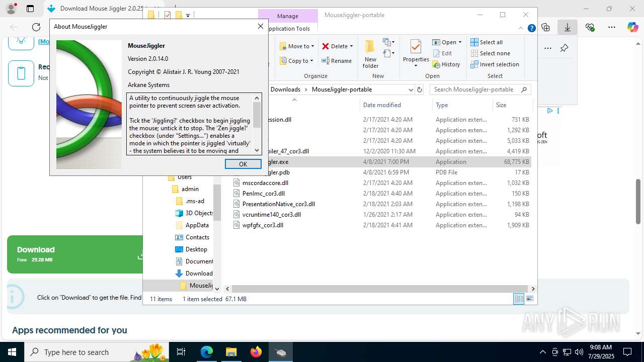644x362 pixels.
Task: Sort by Size column header
Action: pyautogui.click(x=512, y=105)
